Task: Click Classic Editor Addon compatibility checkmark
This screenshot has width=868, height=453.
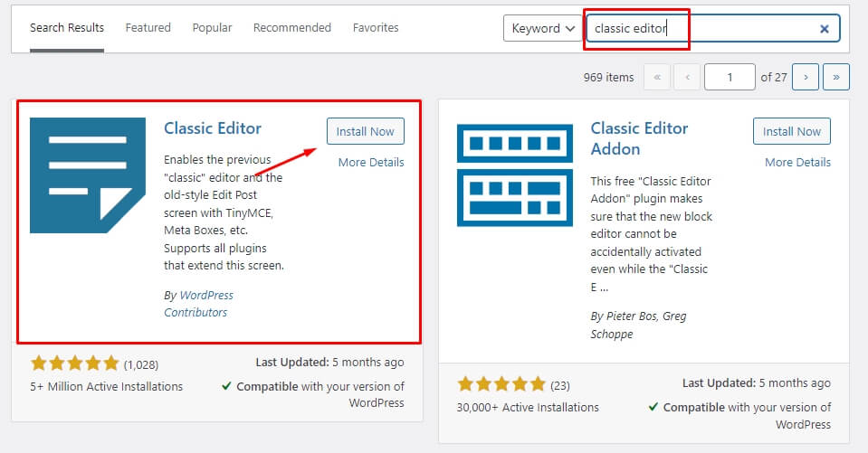Action: pos(653,407)
